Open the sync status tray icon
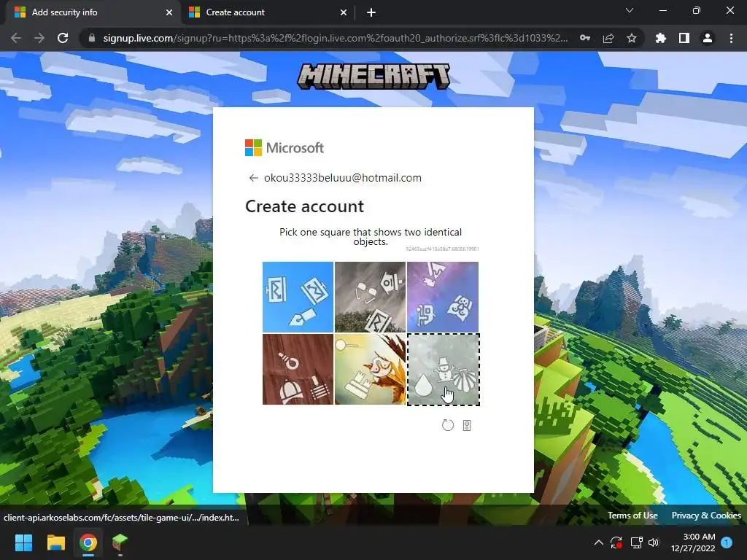747x560 pixels. (x=616, y=542)
